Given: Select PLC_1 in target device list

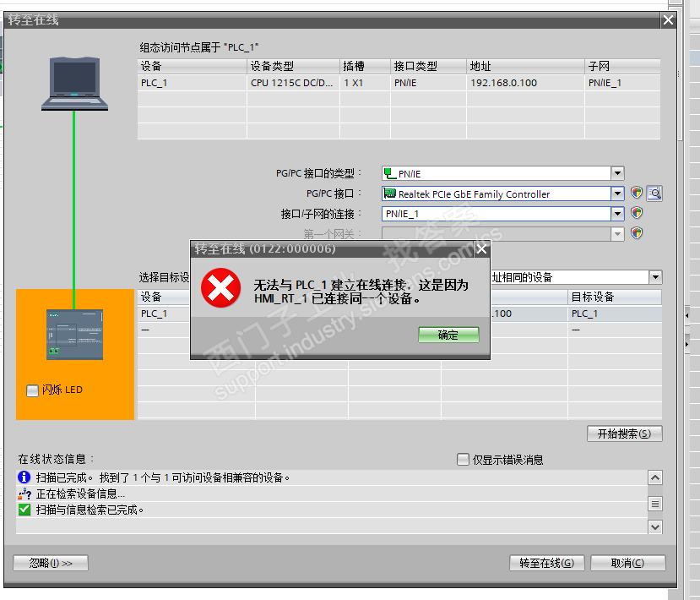Looking at the screenshot, I should click(x=154, y=314).
